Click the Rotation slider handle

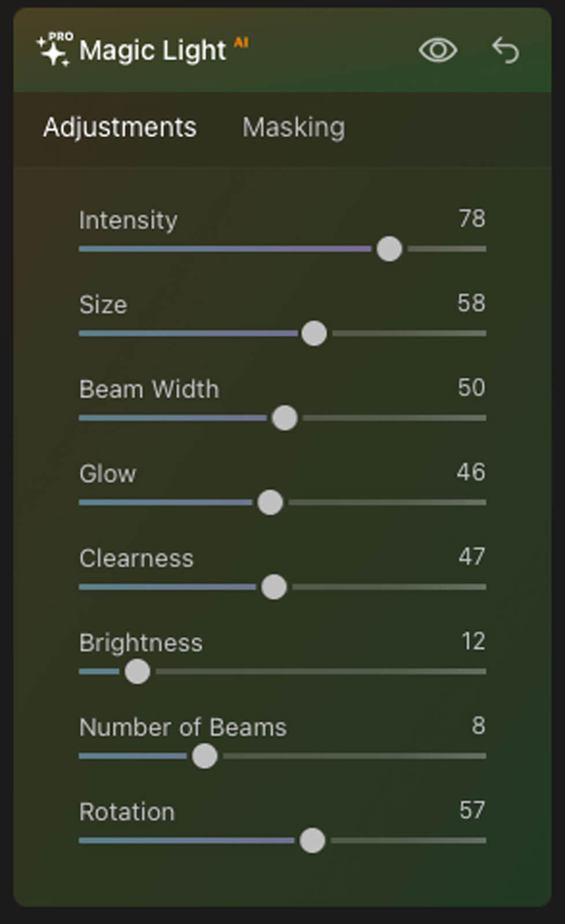[313, 840]
